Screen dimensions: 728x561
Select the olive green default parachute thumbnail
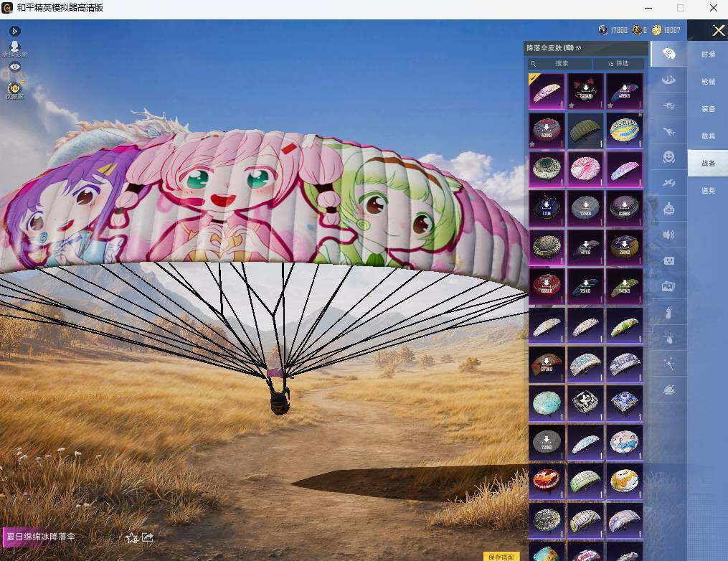pyautogui.click(x=585, y=131)
